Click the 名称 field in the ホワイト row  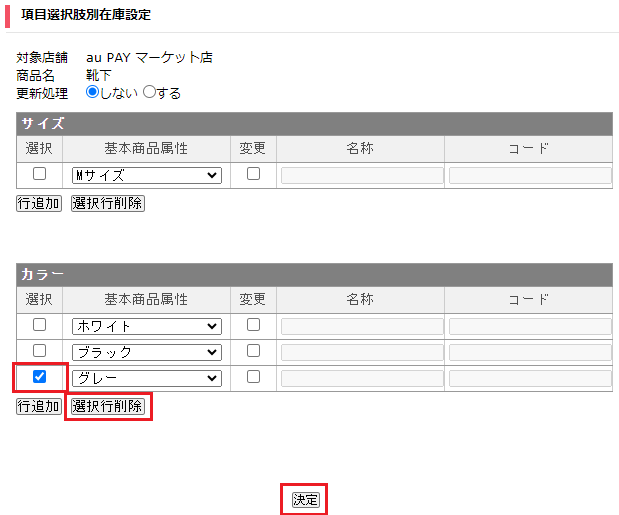[362, 327]
